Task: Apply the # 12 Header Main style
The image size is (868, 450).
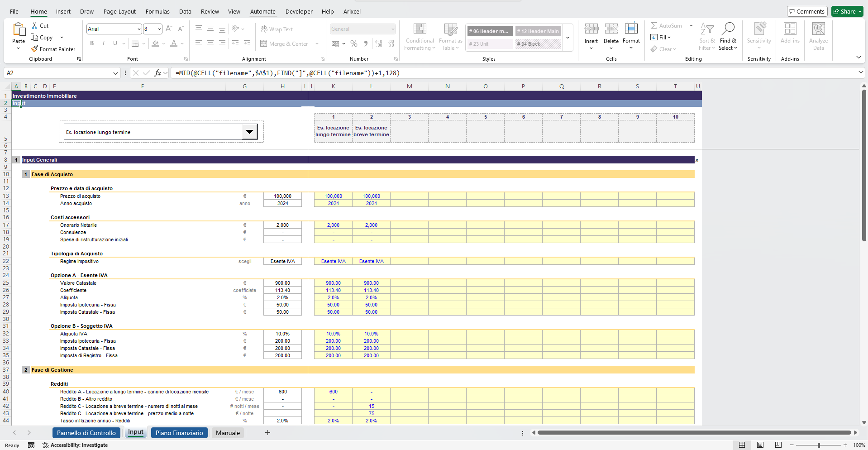Action: coord(538,31)
